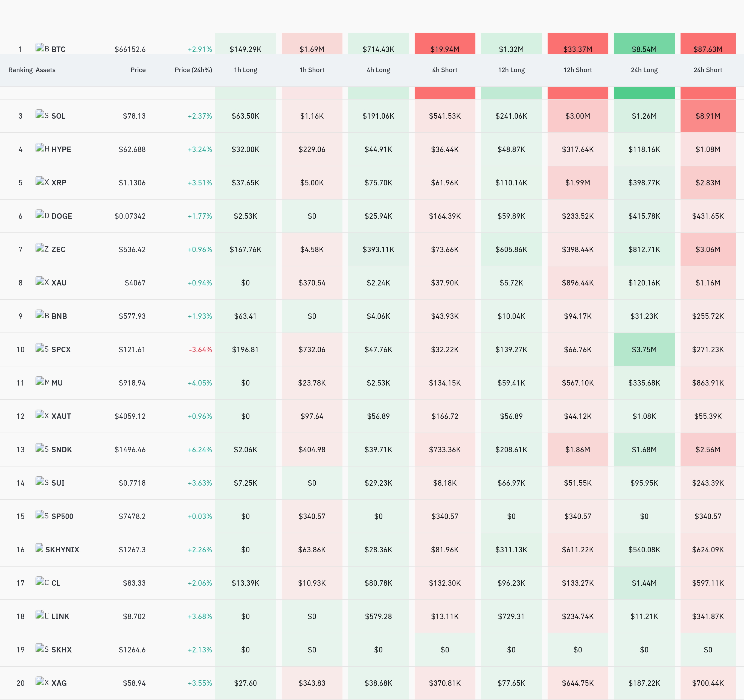This screenshot has height=700, width=744.
Task: Open the SNDK asset link
Action: [61, 449]
